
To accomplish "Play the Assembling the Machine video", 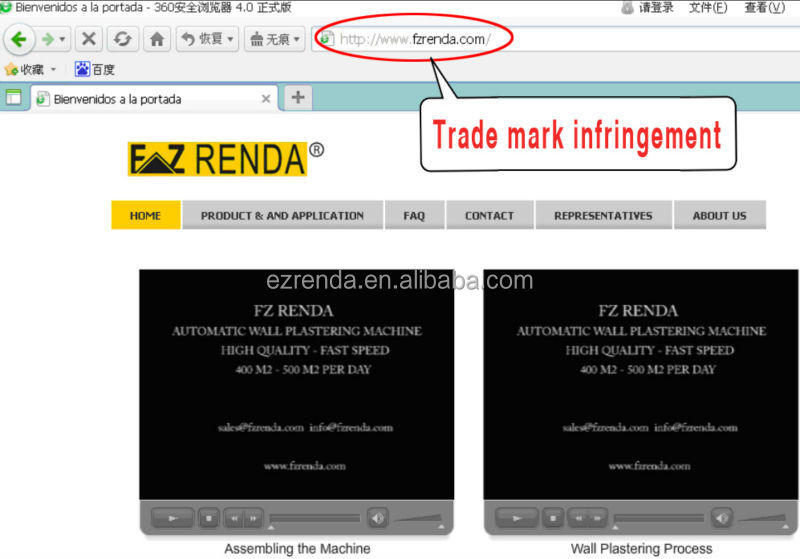I will [x=172, y=518].
